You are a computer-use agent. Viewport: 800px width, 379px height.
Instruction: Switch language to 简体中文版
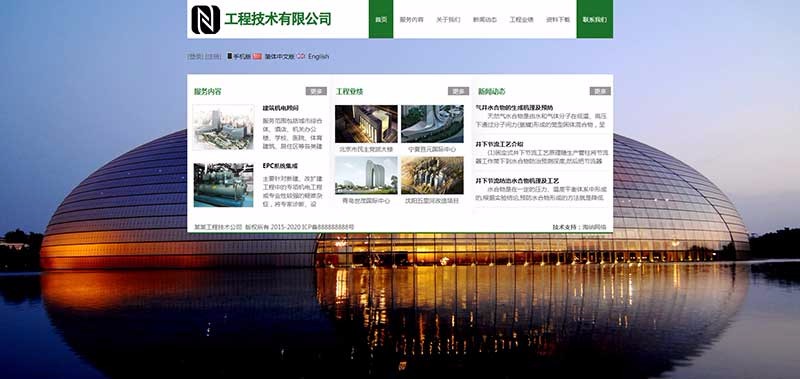280,57
